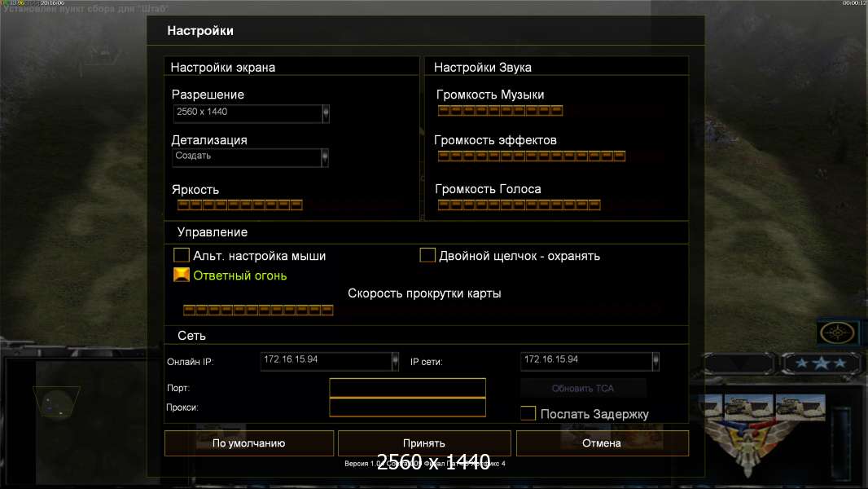Viewport: 868px width, 489px height.
Task: Toggle Двойной щелчок - охранять checkbox
Action: pyautogui.click(x=427, y=256)
